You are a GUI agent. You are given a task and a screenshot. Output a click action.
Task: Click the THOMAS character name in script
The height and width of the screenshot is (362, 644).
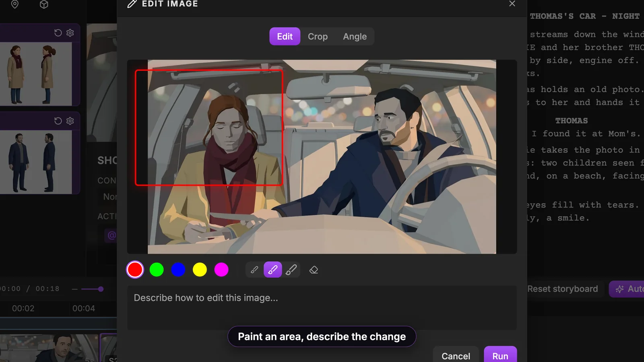[572, 121]
